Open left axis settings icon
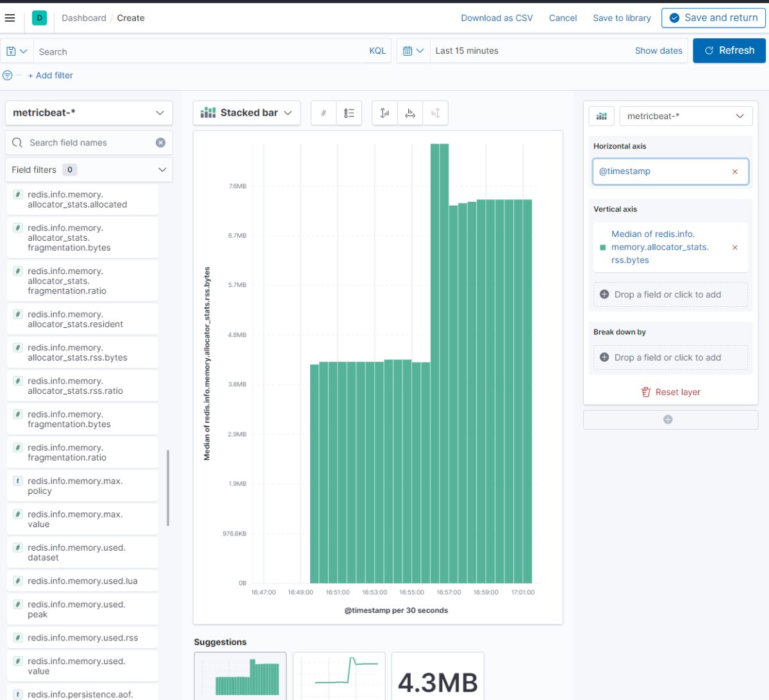769x700 pixels. 384,113
